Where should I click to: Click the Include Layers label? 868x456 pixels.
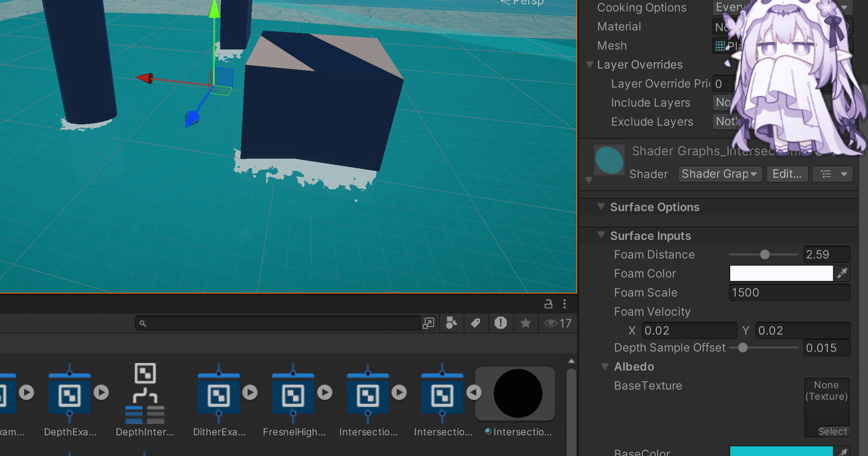pos(650,103)
